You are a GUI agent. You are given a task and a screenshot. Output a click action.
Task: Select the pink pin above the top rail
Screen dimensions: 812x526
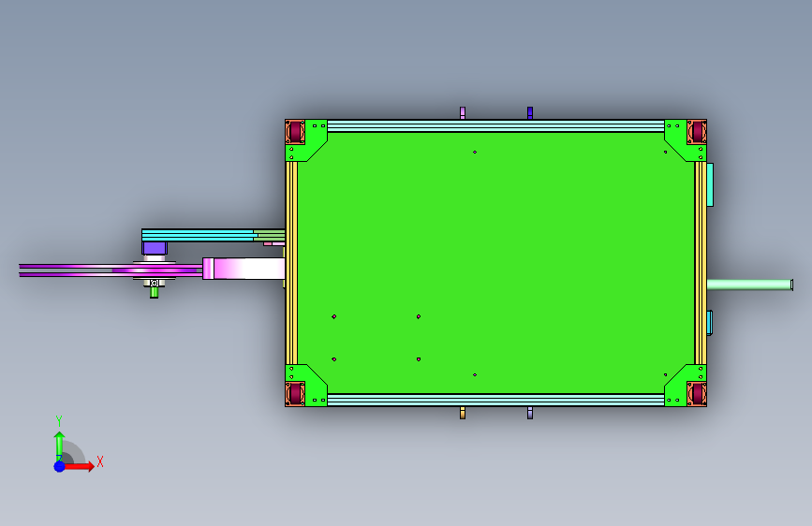click(x=463, y=113)
